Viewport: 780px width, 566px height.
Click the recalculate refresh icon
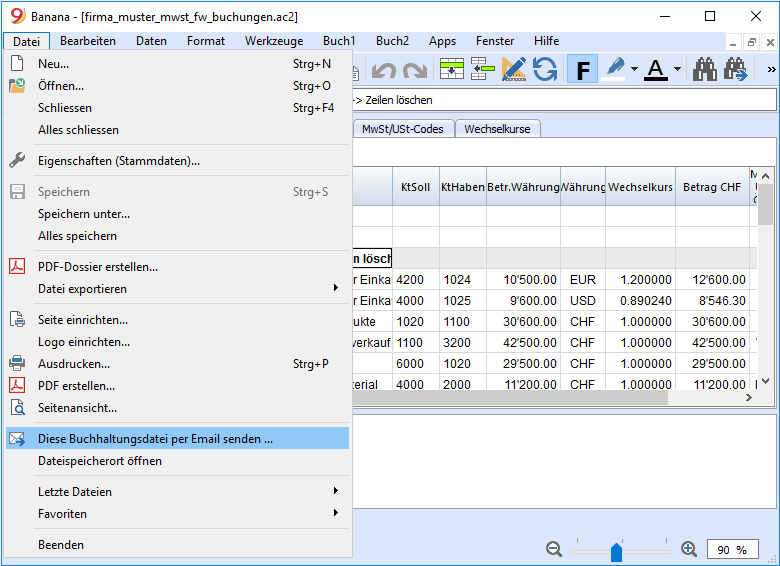545,69
